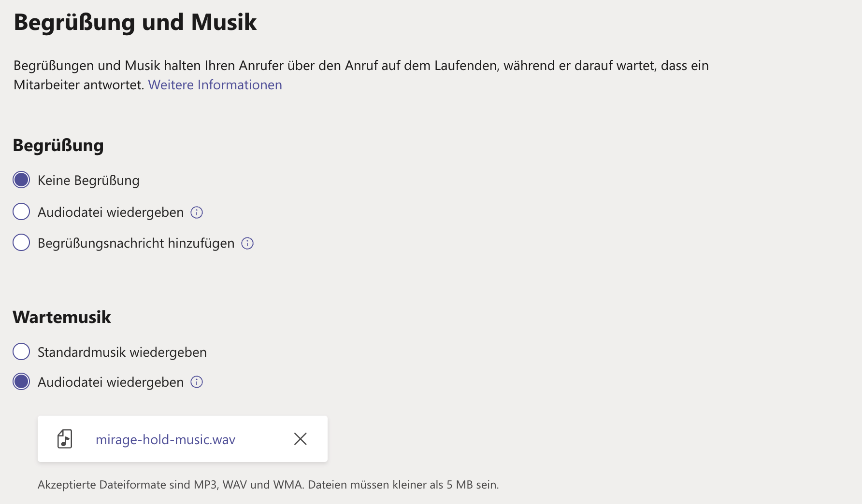Open info icon next to Wartemusik Audiodatei wiedergeben
862x504 pixels.
click(x=197, y=382)
